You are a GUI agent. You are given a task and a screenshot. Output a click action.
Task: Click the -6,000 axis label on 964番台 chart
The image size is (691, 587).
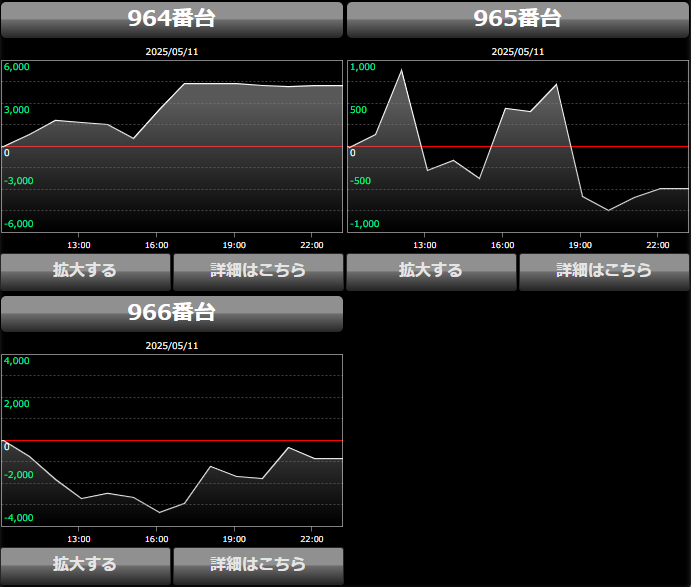point(19,224)
